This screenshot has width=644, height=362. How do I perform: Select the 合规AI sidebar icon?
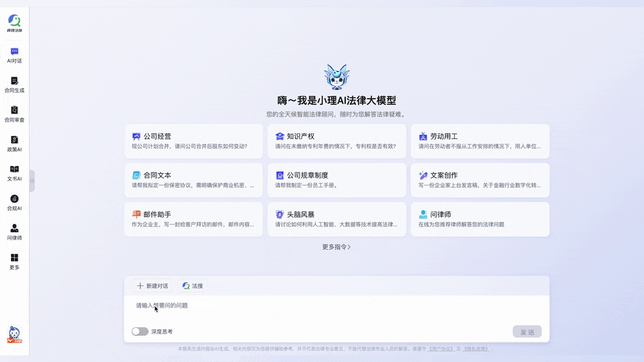point(14,203)
